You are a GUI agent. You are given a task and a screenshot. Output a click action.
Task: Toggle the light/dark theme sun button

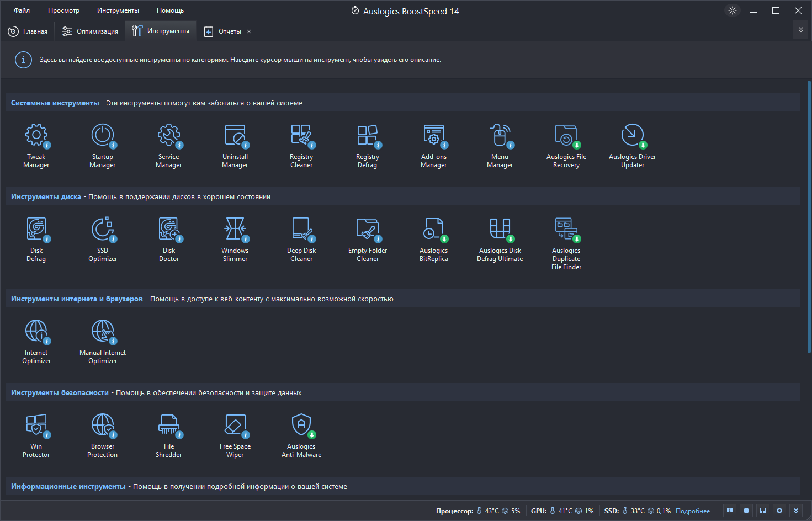(x=733, y=10)
